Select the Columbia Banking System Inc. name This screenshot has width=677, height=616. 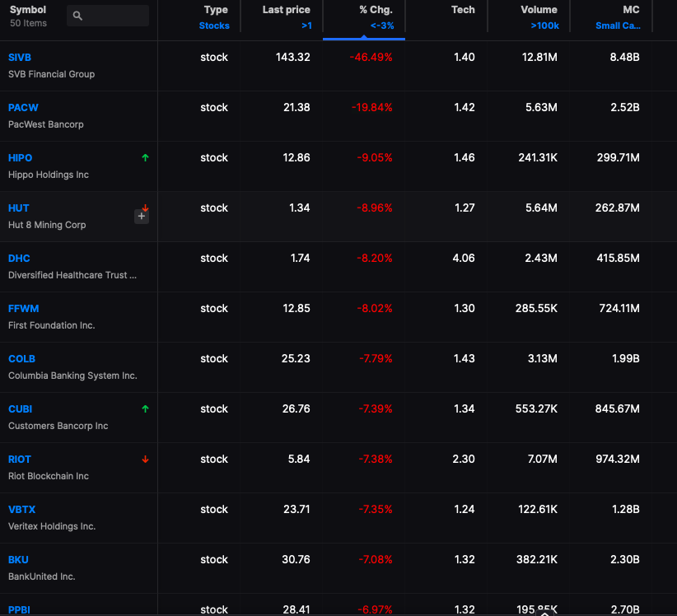pos(72,376)
